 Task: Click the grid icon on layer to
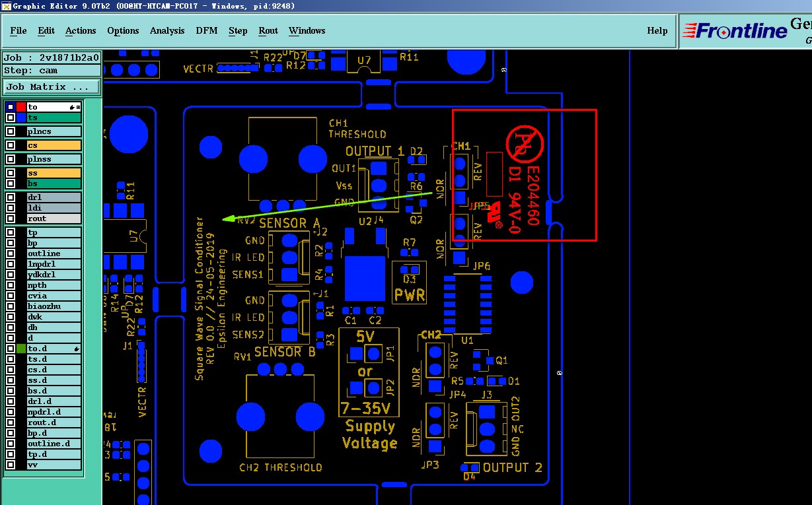(x=78, y=107)
